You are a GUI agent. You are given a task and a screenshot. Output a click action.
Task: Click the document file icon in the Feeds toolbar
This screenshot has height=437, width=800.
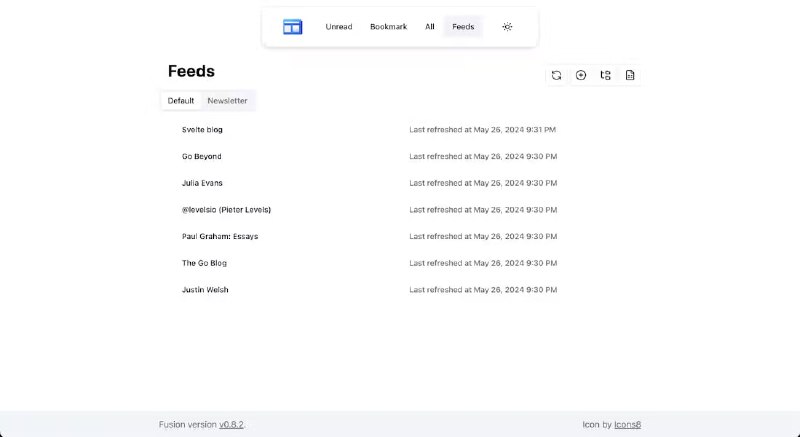click(x=630, y=75)
